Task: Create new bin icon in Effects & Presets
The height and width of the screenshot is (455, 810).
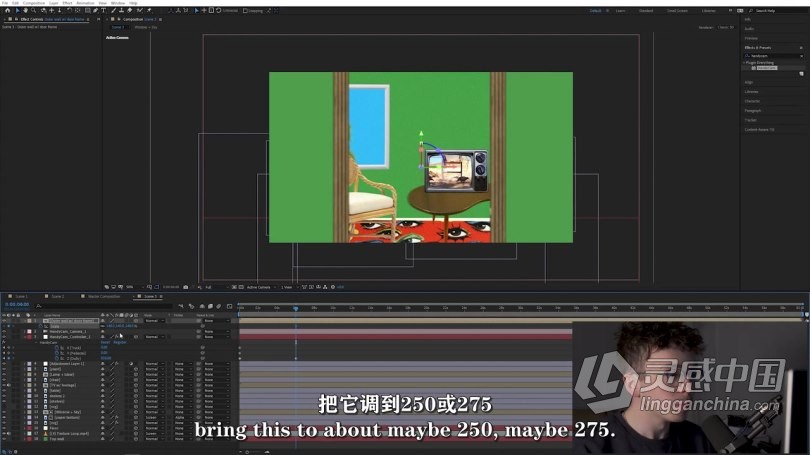Action: pyautogui.click(x=801, y=74)
